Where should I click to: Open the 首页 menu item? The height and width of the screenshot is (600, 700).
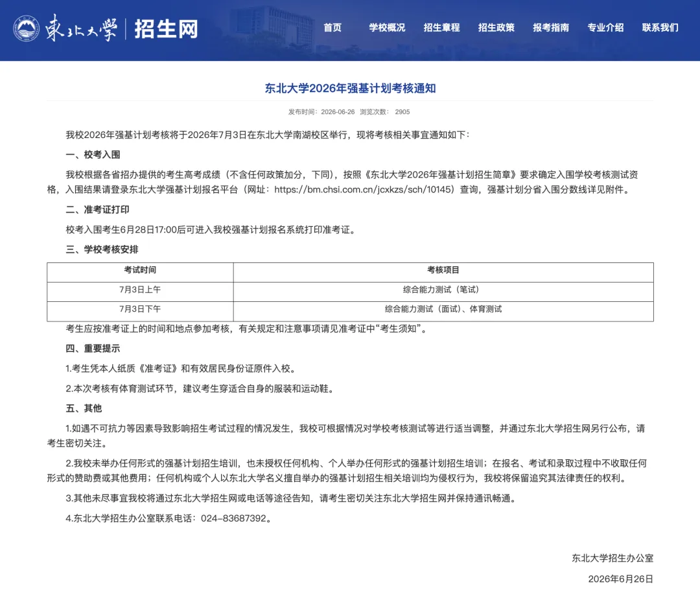pos(332,28)
